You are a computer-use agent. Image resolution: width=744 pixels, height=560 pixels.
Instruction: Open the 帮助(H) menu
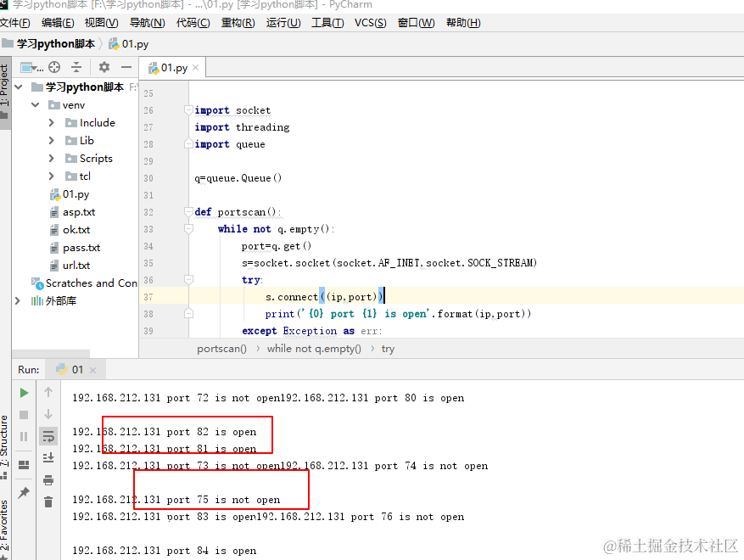pyautogui.click(x=463, y=23)
